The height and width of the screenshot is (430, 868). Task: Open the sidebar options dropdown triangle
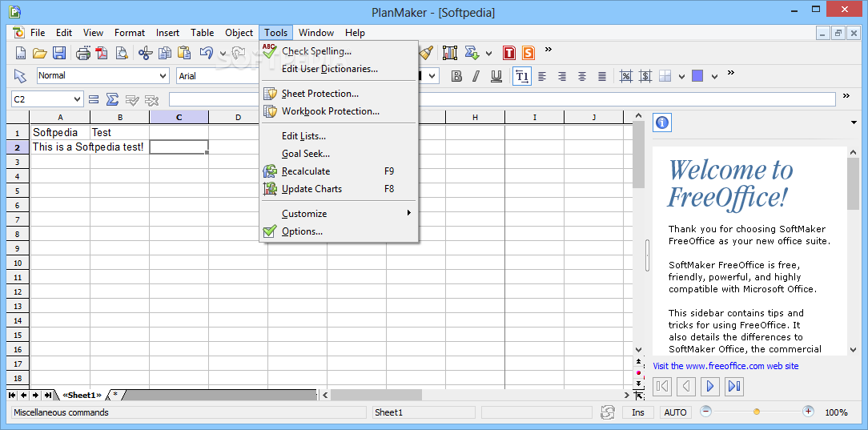tap(854, 123)
